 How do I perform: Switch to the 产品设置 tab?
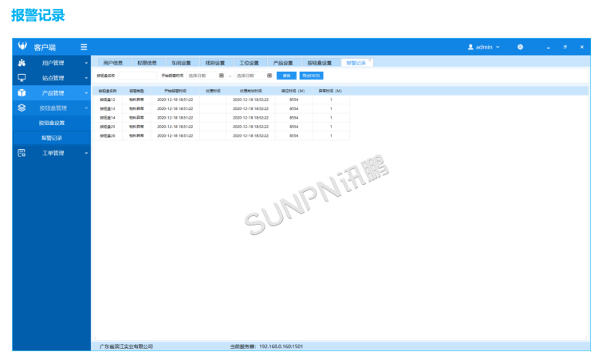(x=283, y=62)
